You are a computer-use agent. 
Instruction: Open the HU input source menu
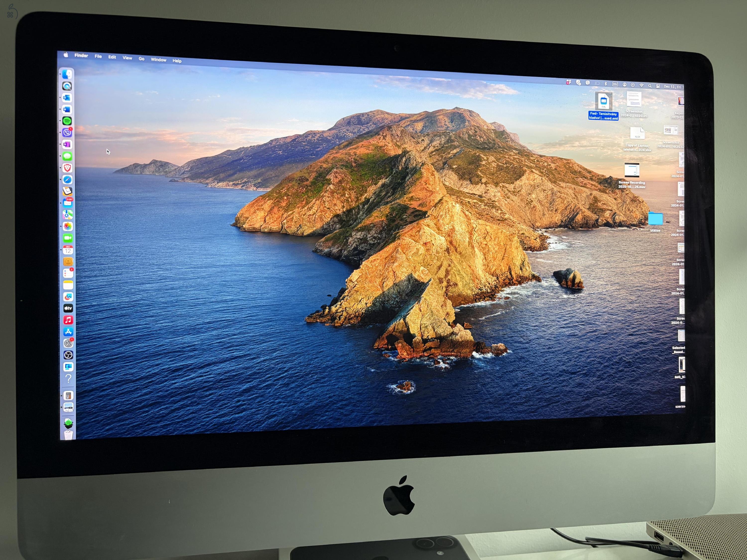coord(615,84)
